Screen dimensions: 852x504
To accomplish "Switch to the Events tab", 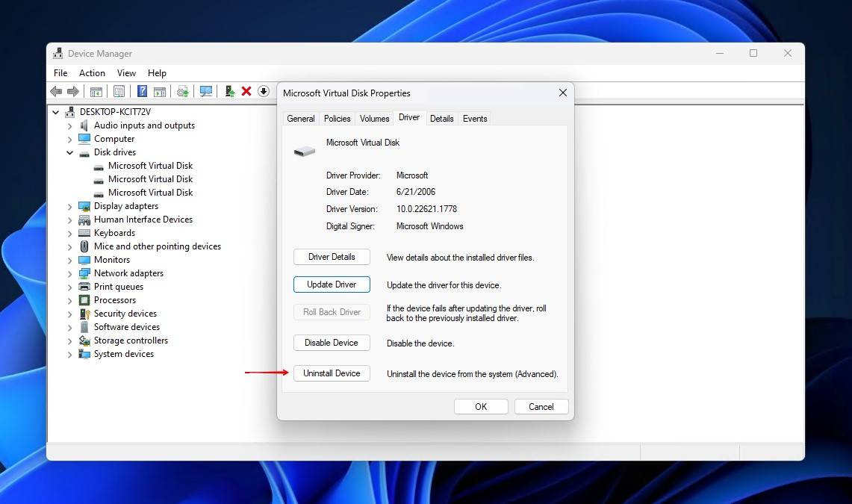I will coord(475,119).
